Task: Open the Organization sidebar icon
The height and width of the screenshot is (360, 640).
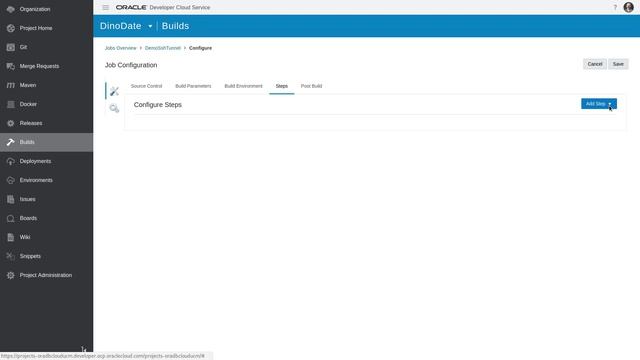Action: 11,9
